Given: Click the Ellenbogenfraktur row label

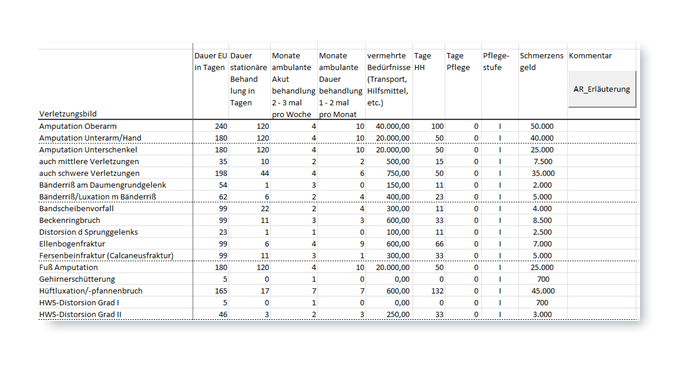Looking at the screenshot, I should point(72,244).
